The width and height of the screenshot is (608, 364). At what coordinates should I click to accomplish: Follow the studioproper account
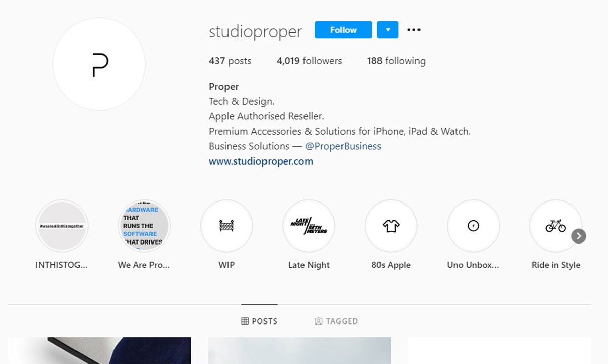[343, 30]
